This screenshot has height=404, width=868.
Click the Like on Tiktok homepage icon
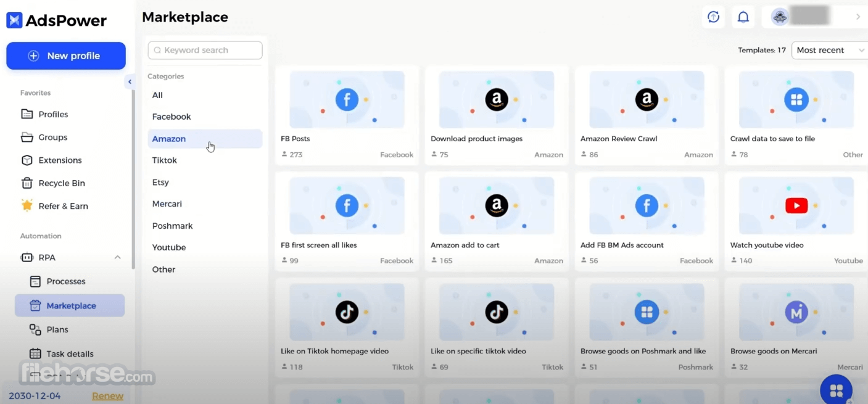pos(347,312)
